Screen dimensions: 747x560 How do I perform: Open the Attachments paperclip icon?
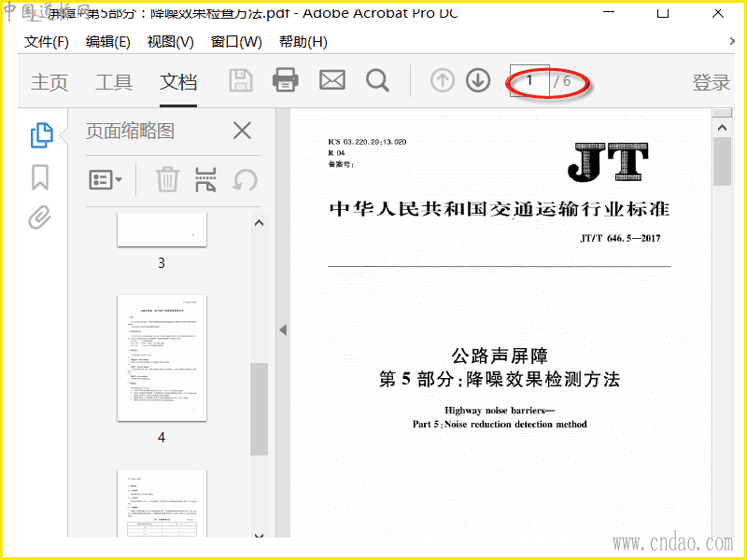39,217
